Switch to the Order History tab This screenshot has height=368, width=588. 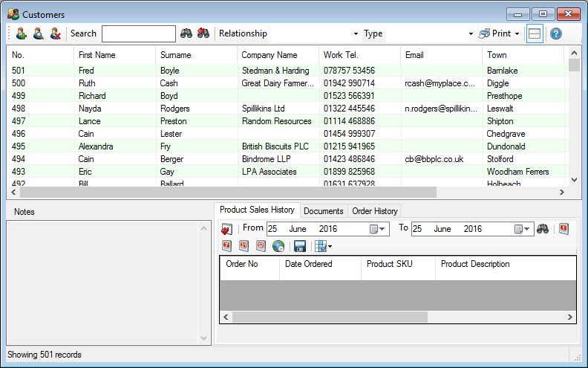[374, 211]
